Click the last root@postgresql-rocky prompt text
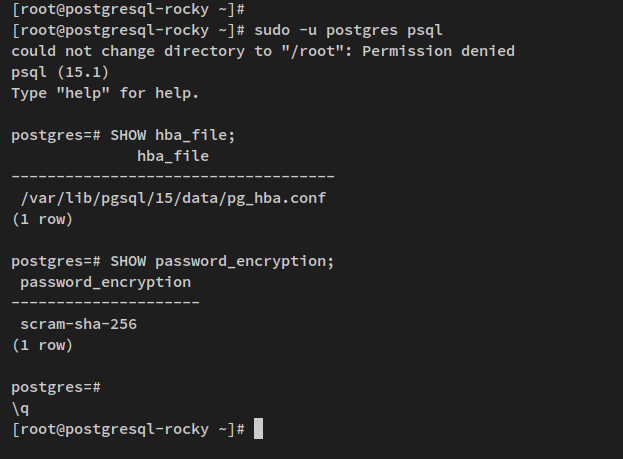The height and width of the screenshot is (459, 623). coord(128,429)
